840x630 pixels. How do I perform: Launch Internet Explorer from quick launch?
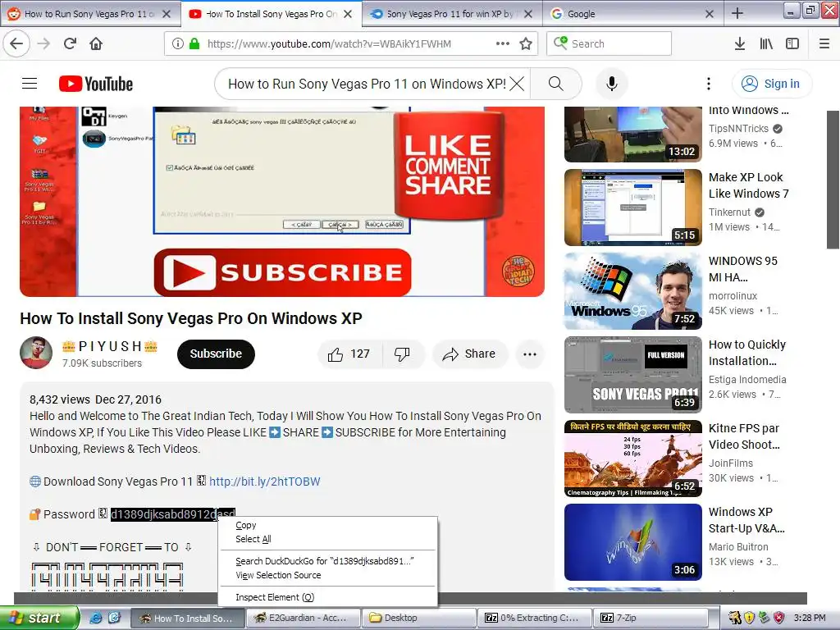(x=96, y=618)
